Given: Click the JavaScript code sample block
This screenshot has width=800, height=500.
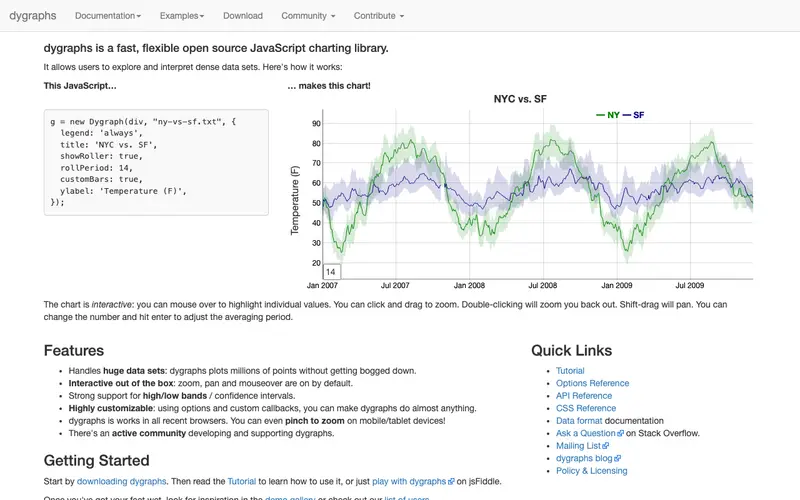Looking at the screenshot, I should [156, 162].
